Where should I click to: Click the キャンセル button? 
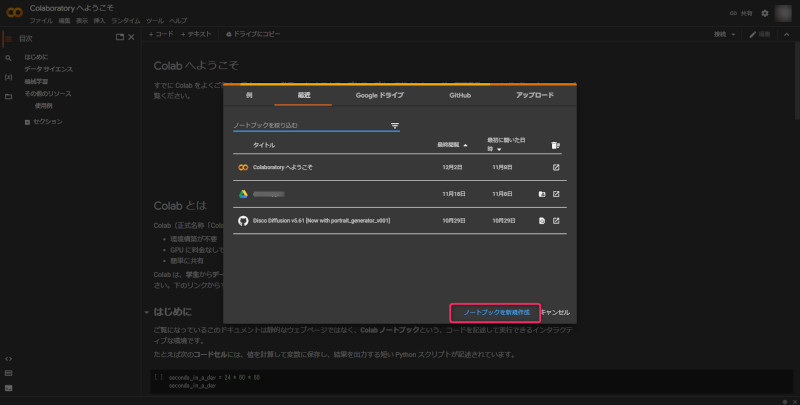tap(555, 313)
